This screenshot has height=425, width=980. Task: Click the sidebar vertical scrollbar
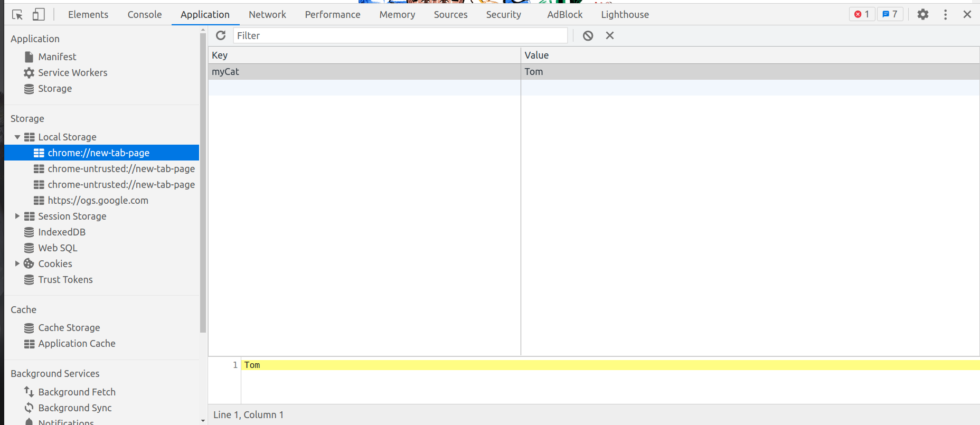coord(203,180)
